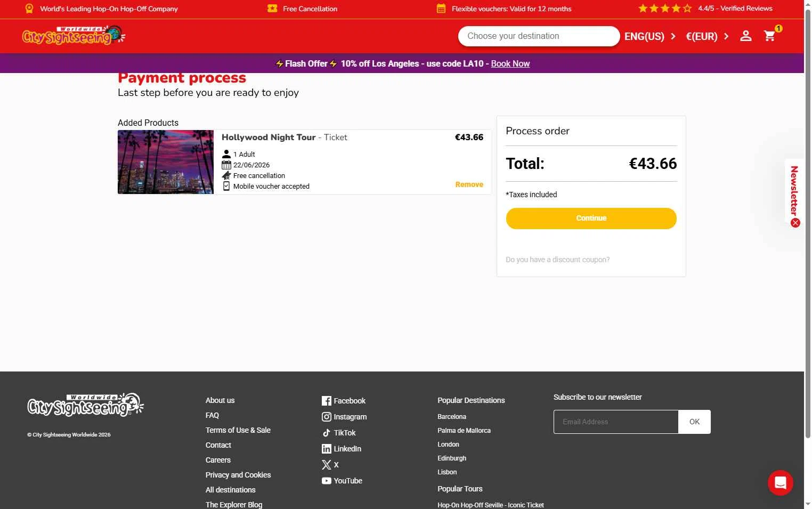Open The Explorer Blog link
The height and width of the screenshot is (509, 812).
point(234,505)
